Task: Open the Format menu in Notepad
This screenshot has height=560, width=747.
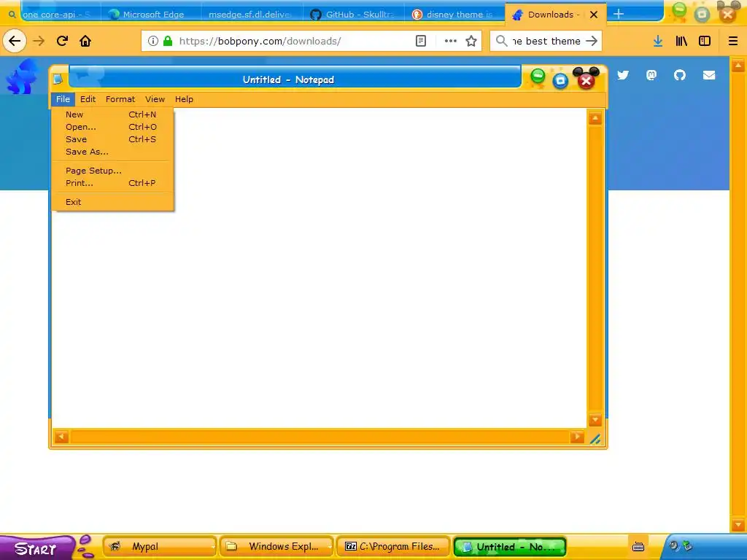Action: (x=120, y=99)
